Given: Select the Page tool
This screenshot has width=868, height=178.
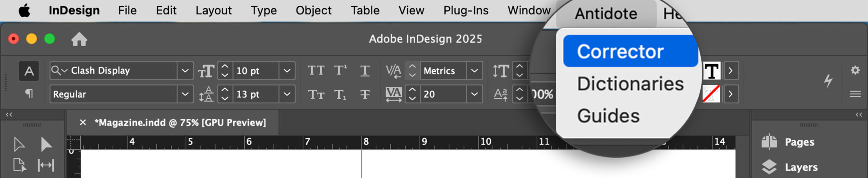Looking at the screenshot, I should pyautogui.click(x=19, y=165).
